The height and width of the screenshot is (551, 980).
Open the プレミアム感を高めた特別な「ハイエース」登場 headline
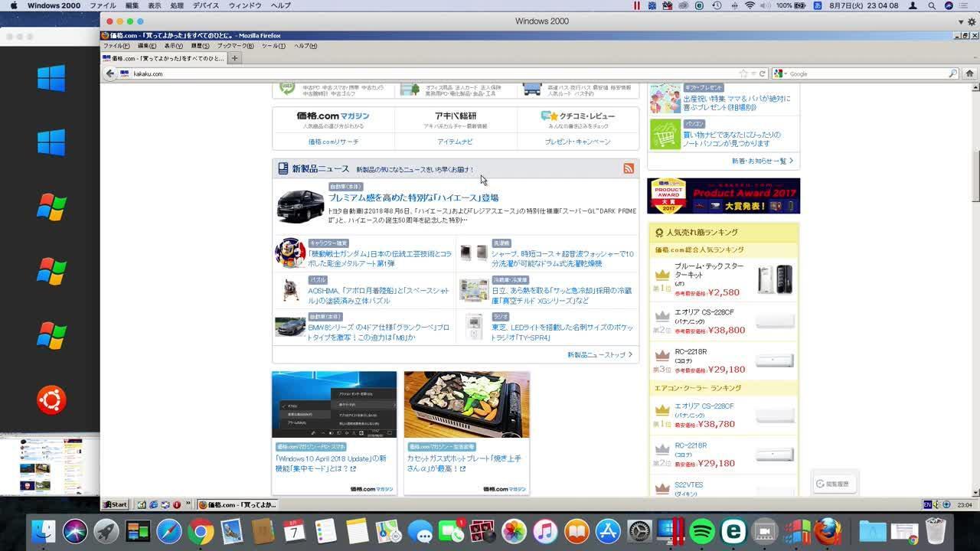tap(413, 198)
